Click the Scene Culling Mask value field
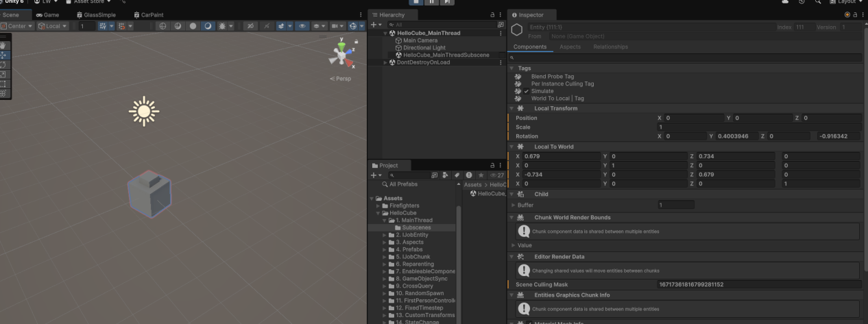868x324 pixels. [x=759, y=284]
